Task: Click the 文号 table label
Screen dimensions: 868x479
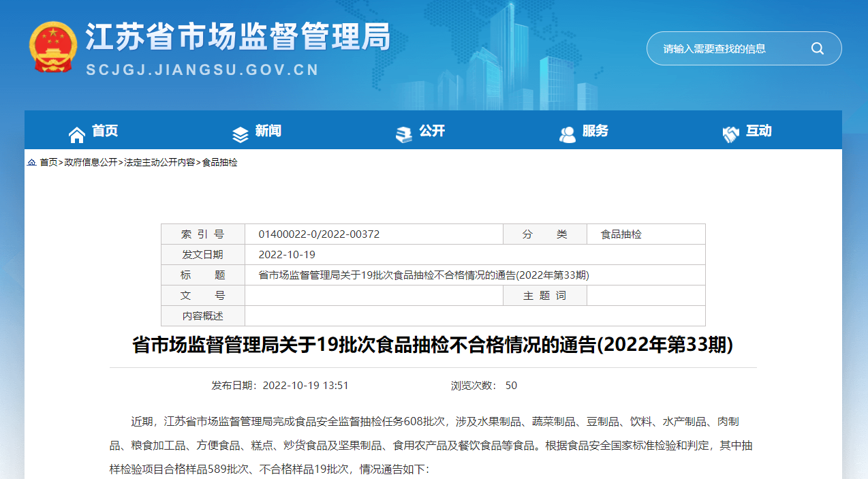Action: pos(202,296)
